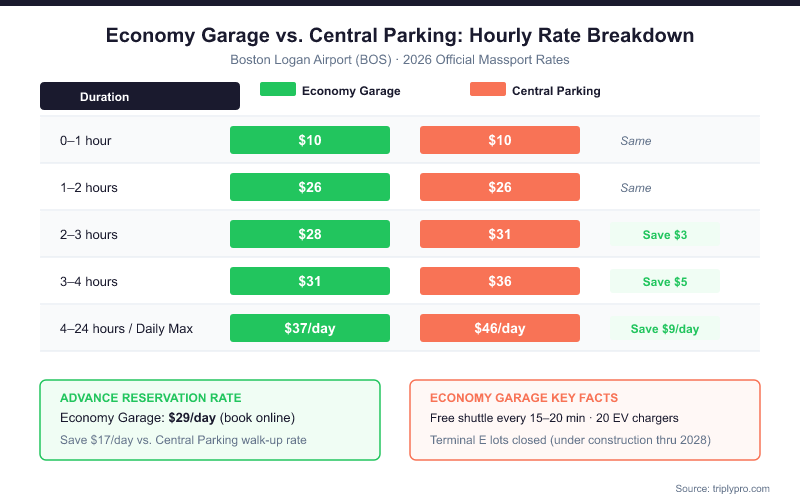Click the infographic's main title text
The width and height of the screenshot is (800, 500).
(x=400, y=36)
